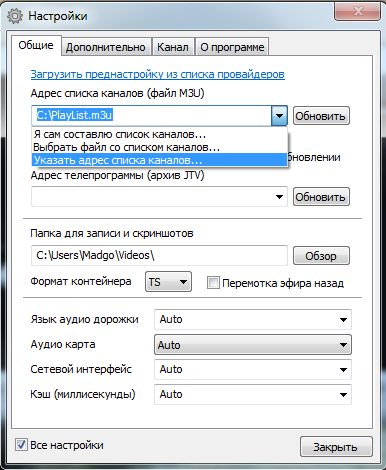Click the Адрес телепрограммы (архив JTV) label

[117, 175]
